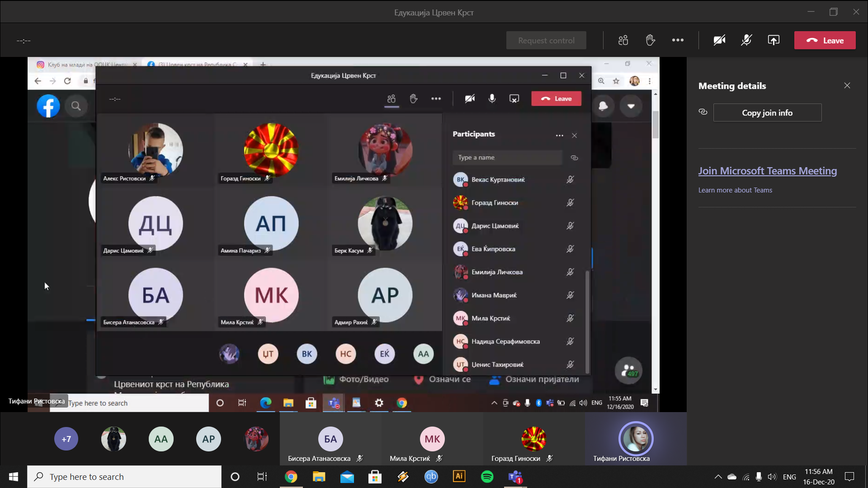Screen dimensions: 868x488
Task: Click the Copy join info button
Action: [x=767, y=113]
